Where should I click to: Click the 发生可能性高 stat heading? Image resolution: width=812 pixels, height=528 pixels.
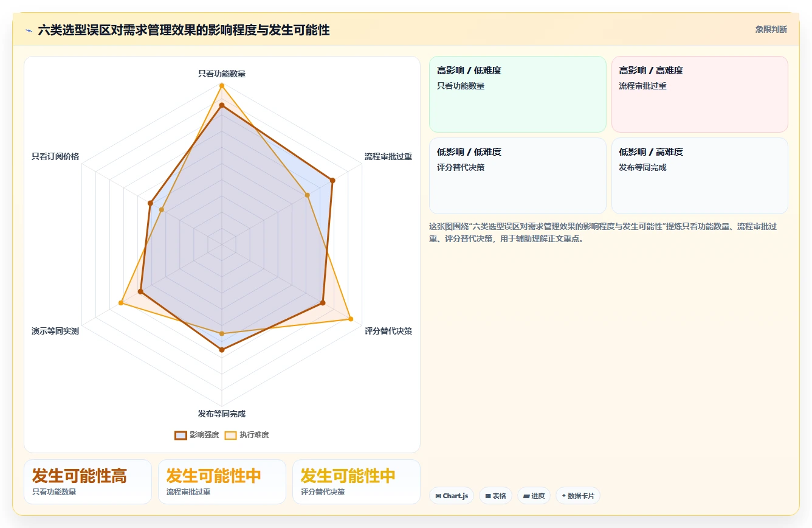[80, 476]
